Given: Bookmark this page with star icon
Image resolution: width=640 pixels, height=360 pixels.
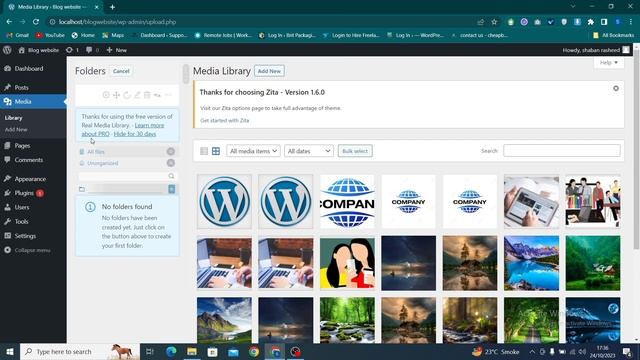Looking at the screenshot, I should pyautogui.click(x=494, y=22).
